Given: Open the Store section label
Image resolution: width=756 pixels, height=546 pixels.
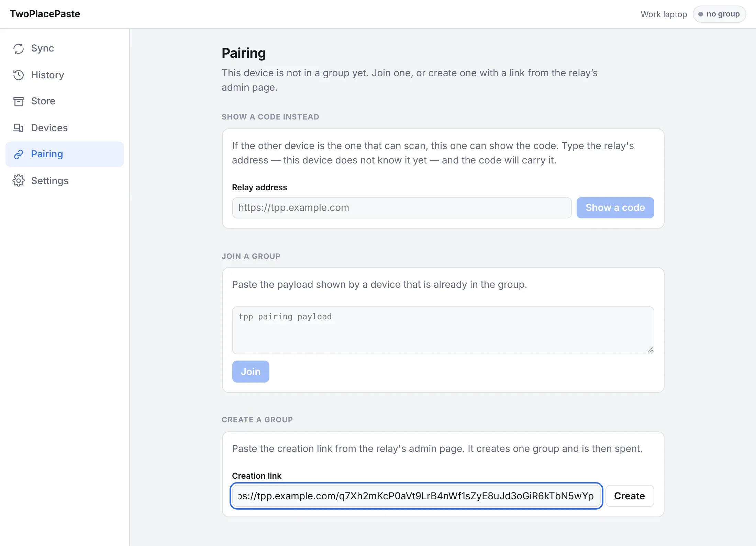Looking at the screenshot, I should click(43, 101).
